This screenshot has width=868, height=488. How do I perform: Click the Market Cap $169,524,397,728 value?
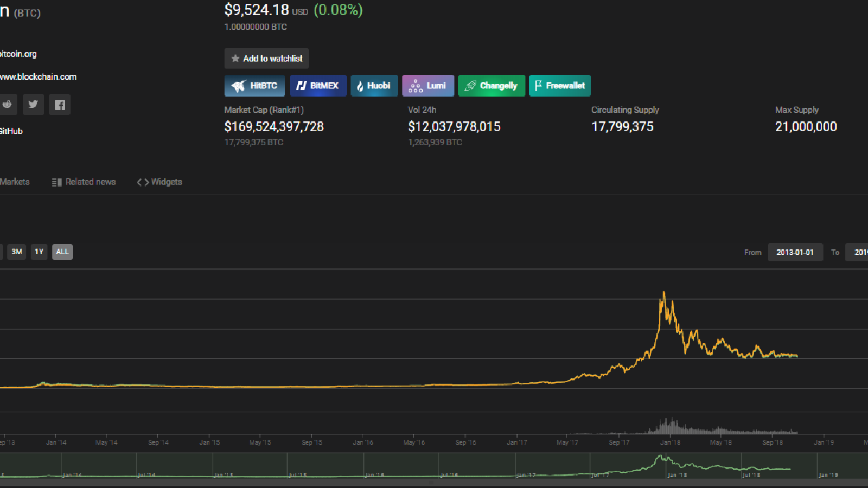pos(274,127)
